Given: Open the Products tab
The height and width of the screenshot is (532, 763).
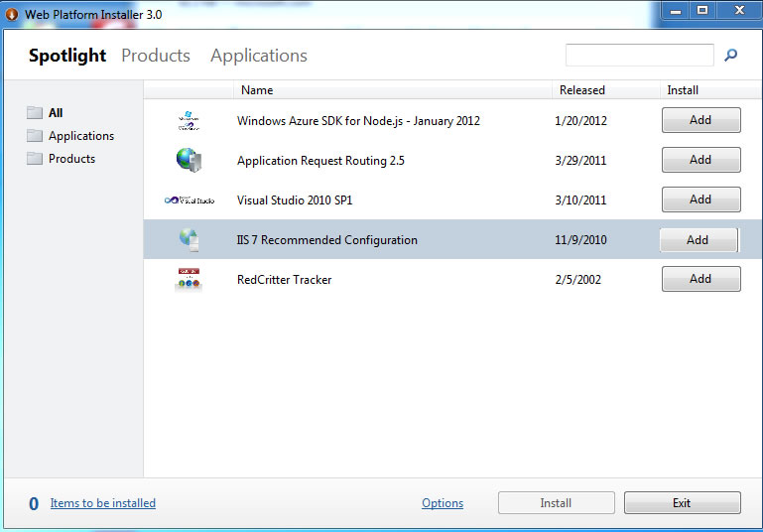Looking at the screenshot, I should (x=156, y=56).
